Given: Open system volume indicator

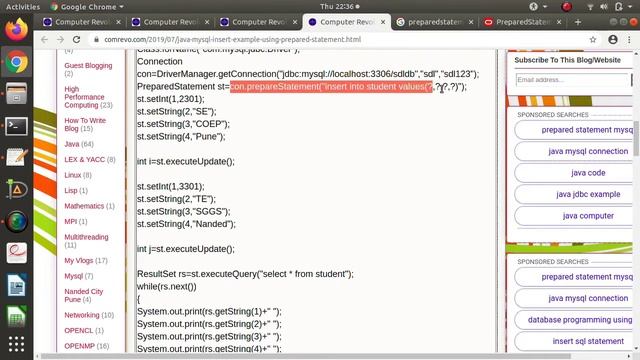Looking at the screenshot, I should click(x=604, y=7).
